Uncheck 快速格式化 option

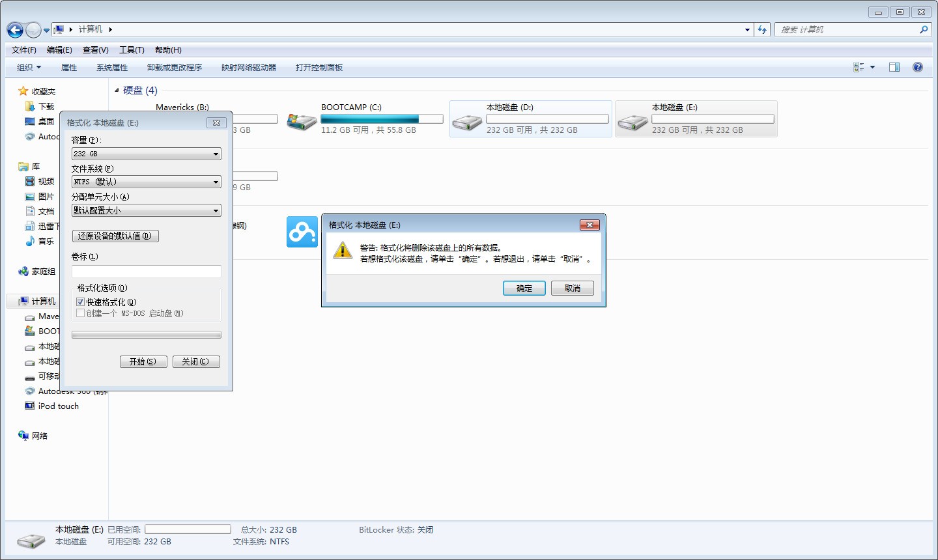pos(80,301)
